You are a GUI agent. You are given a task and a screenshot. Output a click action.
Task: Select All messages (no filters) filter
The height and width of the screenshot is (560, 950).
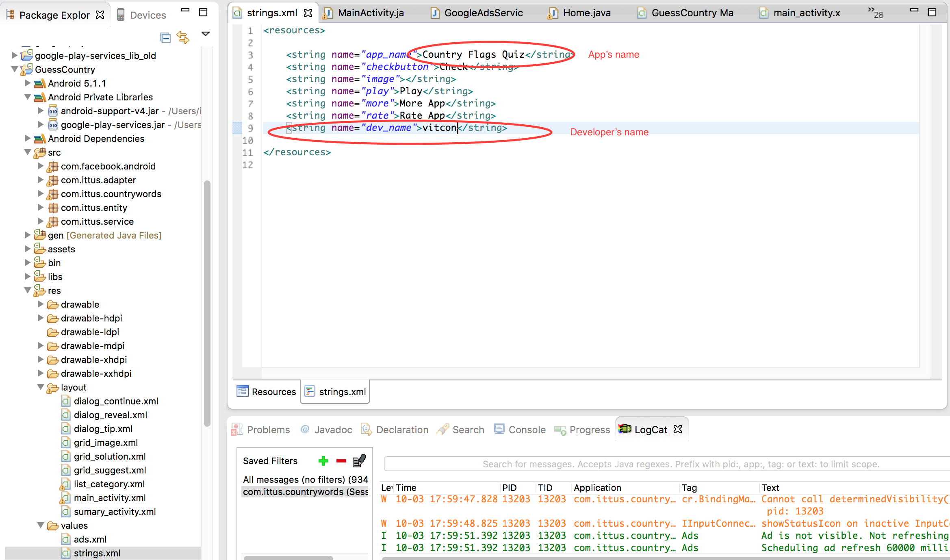point(305,480)
